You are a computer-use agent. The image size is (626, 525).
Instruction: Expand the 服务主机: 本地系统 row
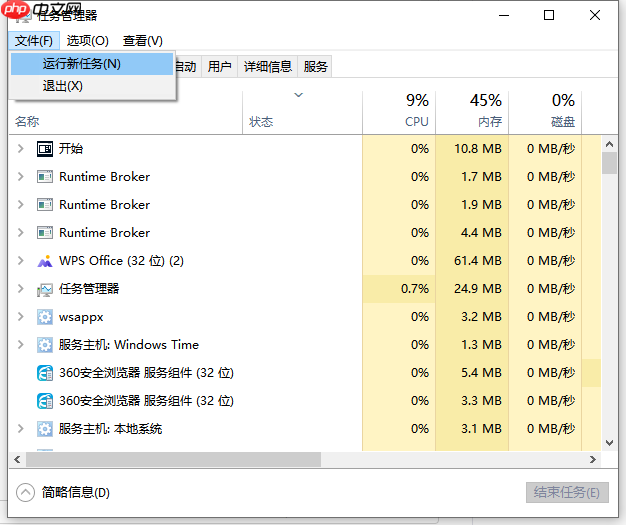(x=20, y=429)
